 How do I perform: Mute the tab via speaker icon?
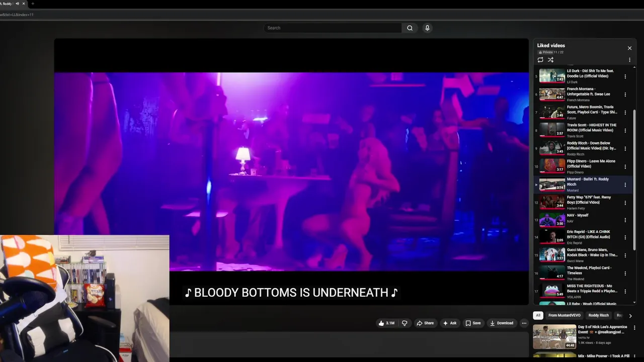[x=17, y=4]
